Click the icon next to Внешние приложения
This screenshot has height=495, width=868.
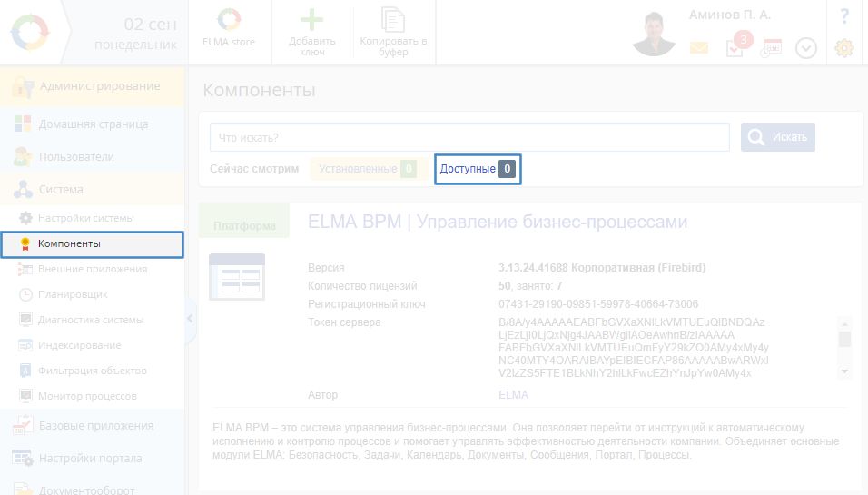(x=25, y=269)
